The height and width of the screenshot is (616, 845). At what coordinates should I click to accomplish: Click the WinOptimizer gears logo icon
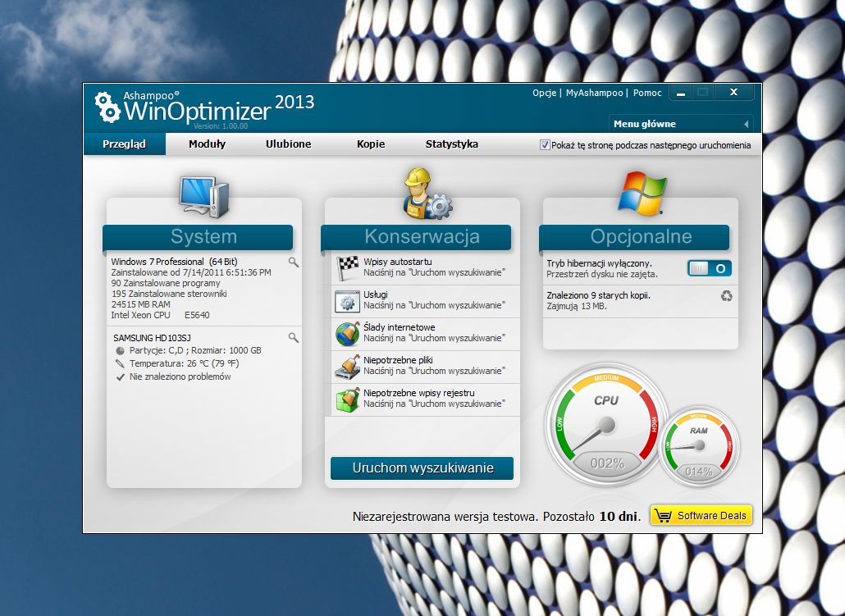pyautogui.click(x=107, y=107)
